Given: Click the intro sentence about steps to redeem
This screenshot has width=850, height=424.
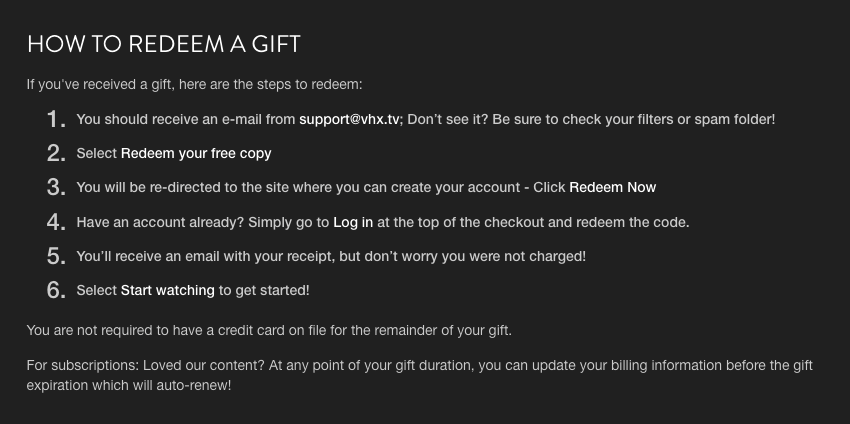Looking at the screenshot, I should tap(194, 85).
